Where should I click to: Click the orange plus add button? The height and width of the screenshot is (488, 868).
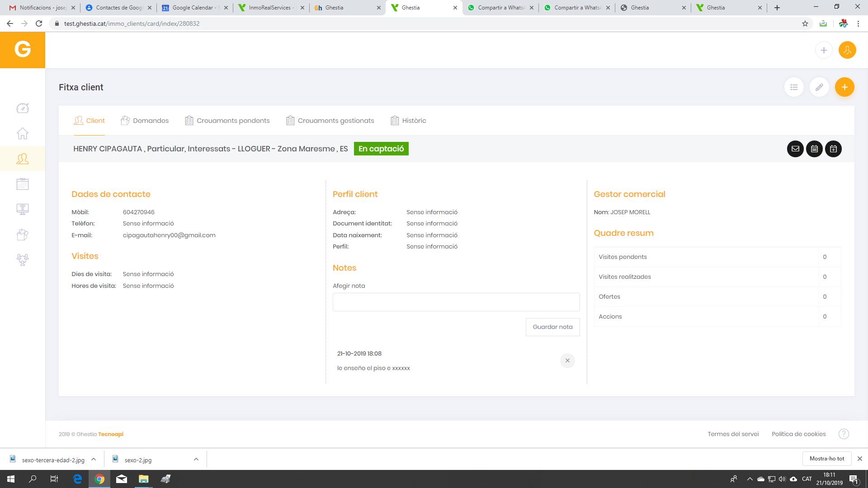[x=844, y=87]
